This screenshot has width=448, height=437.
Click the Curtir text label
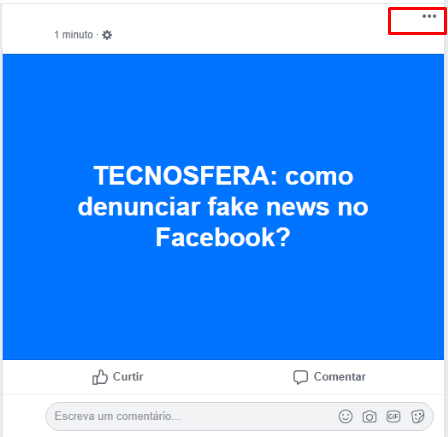[x=128, y=377]
